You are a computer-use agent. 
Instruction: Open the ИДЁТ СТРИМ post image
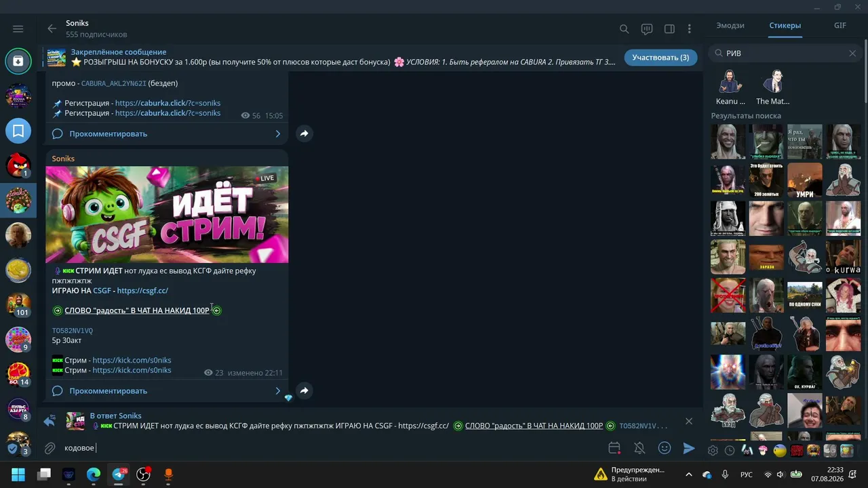coord(167,214)
